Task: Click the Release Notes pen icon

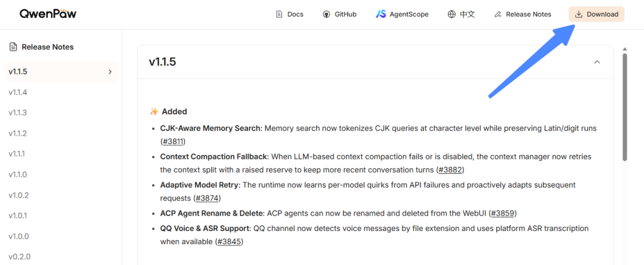Action: [x=498, y=14]
